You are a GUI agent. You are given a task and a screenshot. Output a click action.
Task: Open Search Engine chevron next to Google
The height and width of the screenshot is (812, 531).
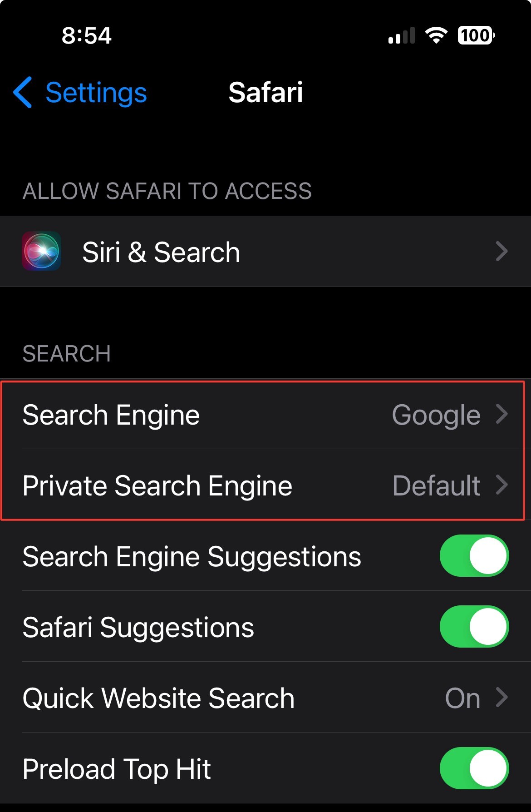tap(501, 414)
